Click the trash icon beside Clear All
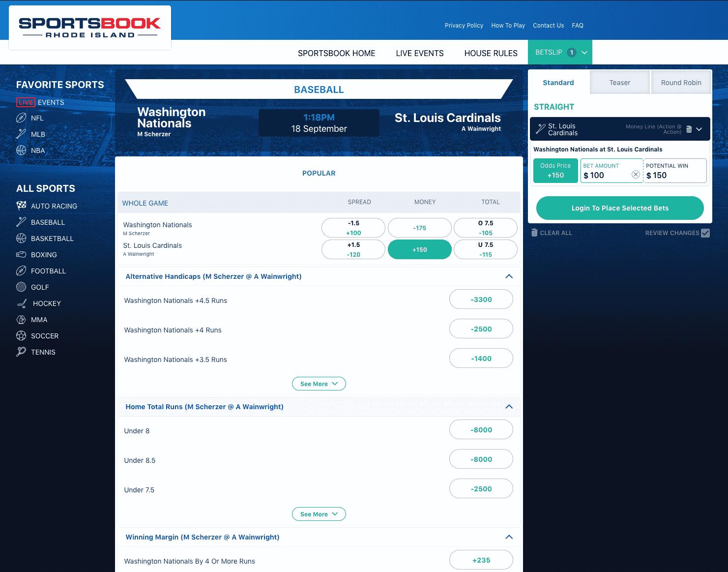The height and width of the screenshot is (572, 728). coord(534,233)
